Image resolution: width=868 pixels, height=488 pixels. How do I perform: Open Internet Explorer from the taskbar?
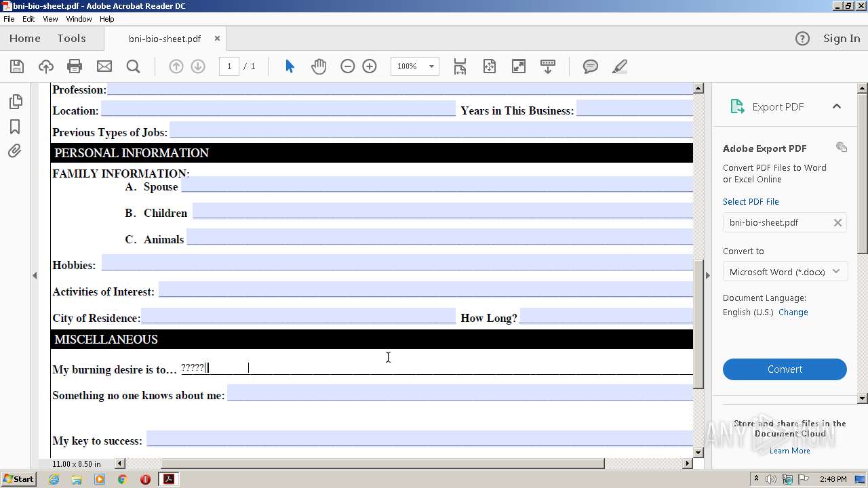pyautogui.click(x=54, y=479)
